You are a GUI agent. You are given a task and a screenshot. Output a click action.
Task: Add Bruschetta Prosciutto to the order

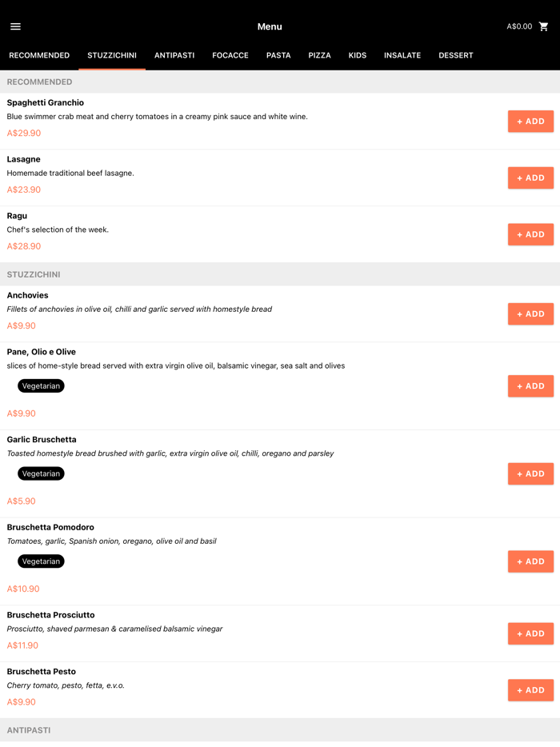[530, 633]
